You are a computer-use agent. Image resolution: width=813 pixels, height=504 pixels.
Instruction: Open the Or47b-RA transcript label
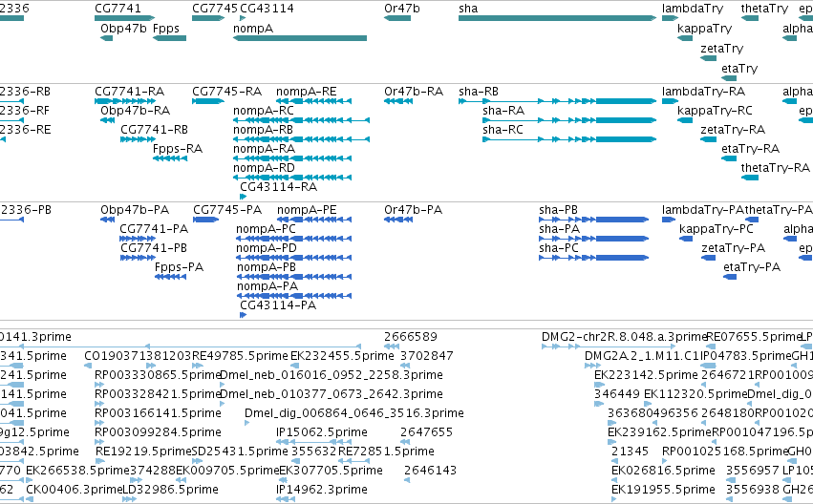(414, 92)
